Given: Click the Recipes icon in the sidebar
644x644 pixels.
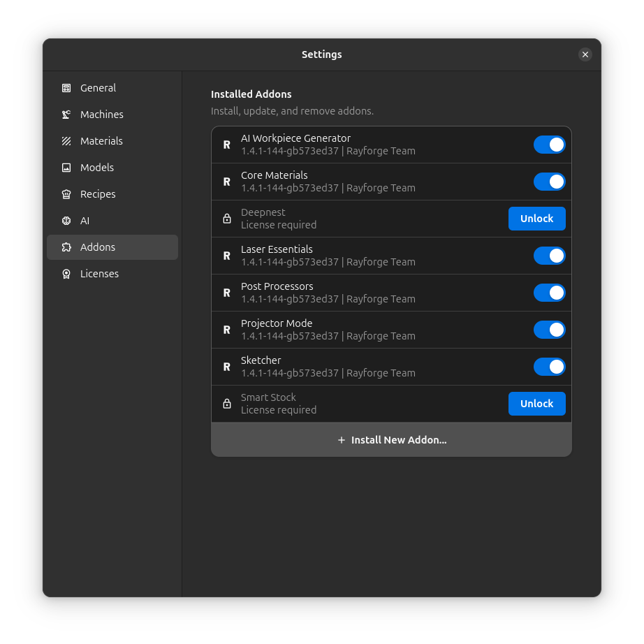Looking at the screenshot, I should [x=66, y=194].
